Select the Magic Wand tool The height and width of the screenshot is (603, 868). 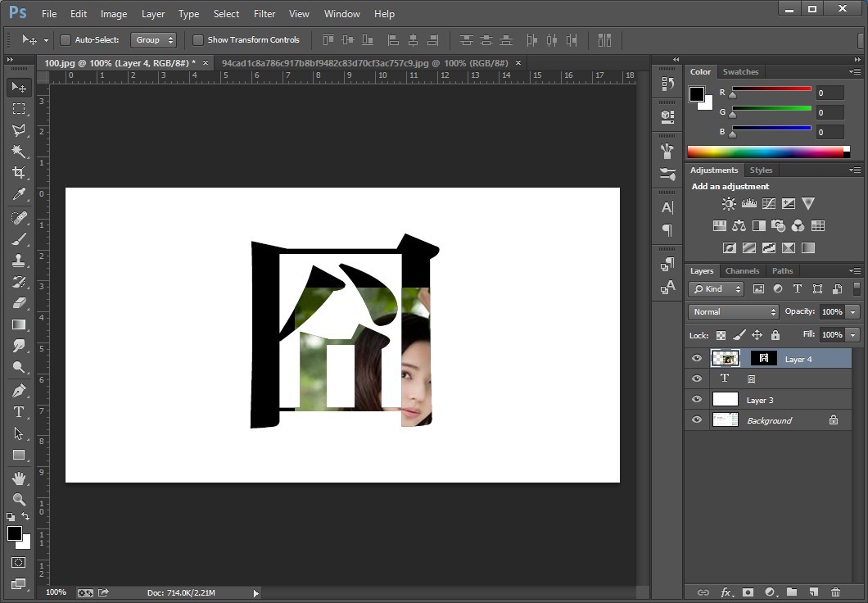(x=19, y=152)
